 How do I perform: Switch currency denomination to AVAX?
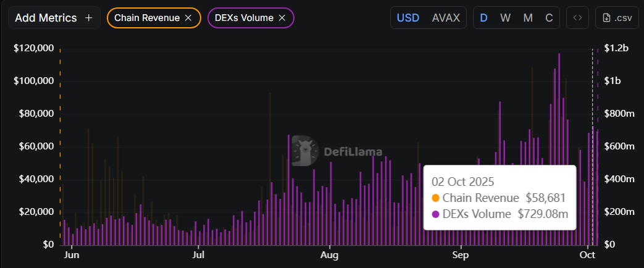tap(446, 18)
